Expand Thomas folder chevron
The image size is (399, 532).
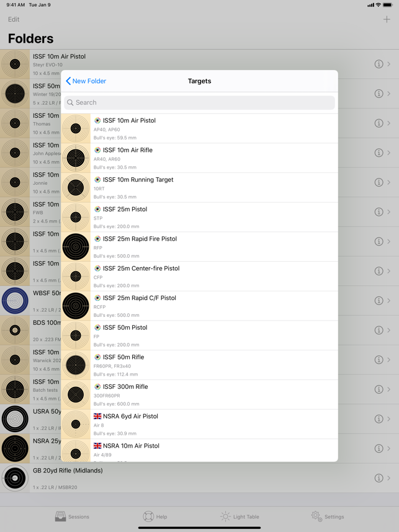coord(389,123)
